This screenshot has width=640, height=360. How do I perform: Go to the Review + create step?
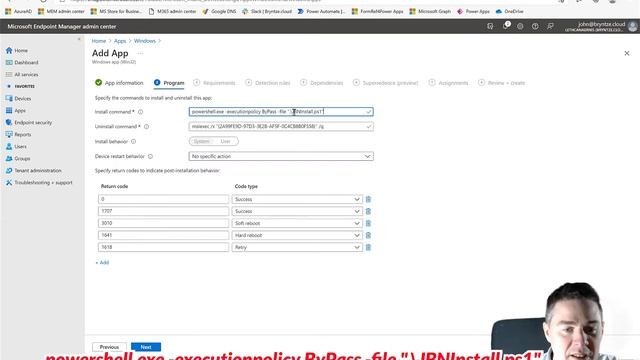(502, 83)
